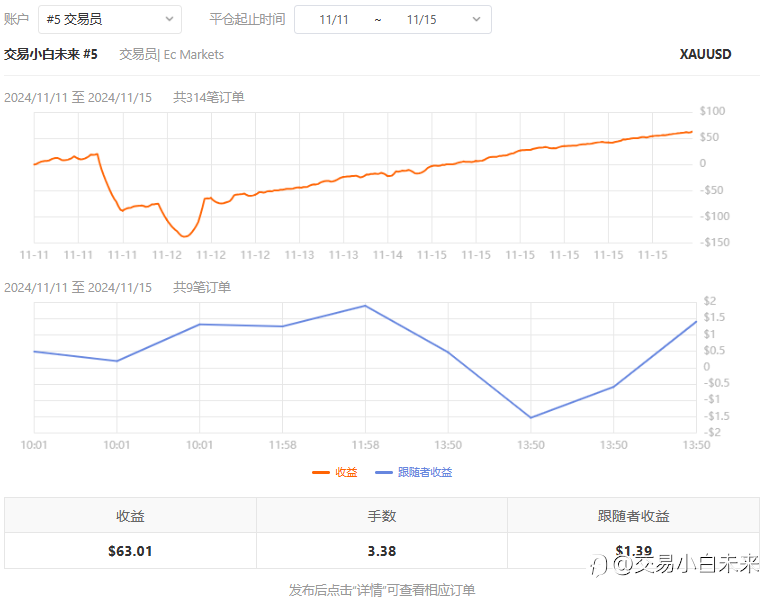Click the 3.38 lots value cell
This screenshot has height=603, width=768.
click(382, 551)
